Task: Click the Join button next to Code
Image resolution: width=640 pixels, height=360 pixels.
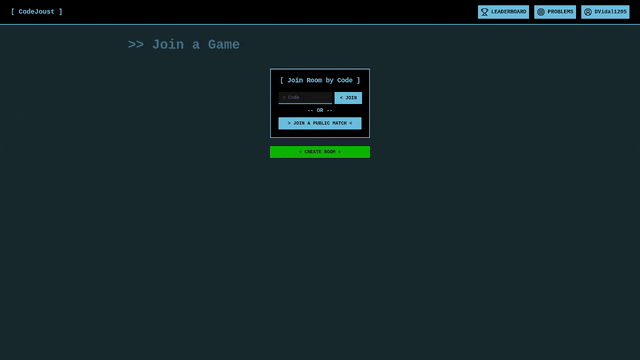Action: (348, 98)
